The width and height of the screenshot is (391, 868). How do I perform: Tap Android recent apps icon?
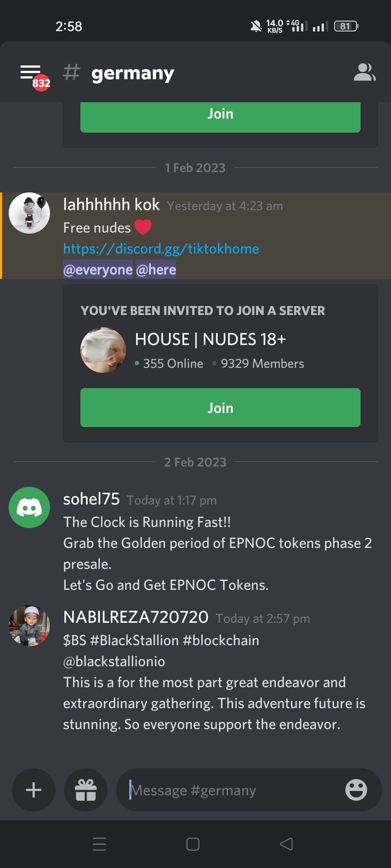click(x=100, y=844)
